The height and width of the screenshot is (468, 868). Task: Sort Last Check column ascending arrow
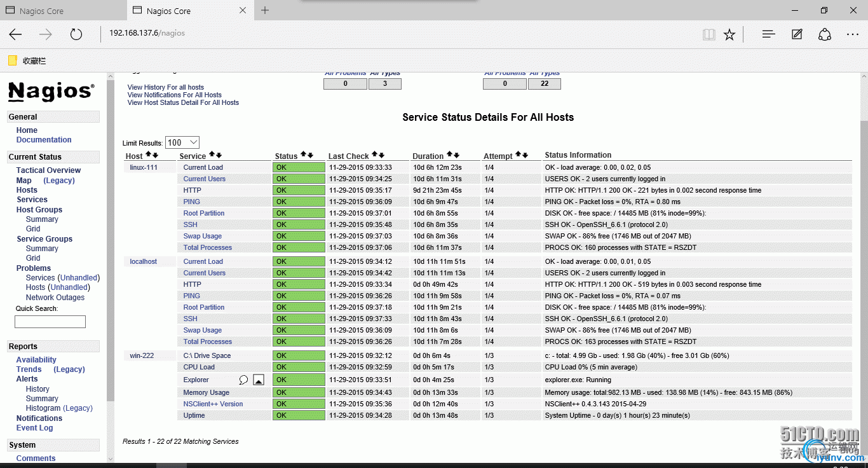pyautogui.click(x=374, y=155)
